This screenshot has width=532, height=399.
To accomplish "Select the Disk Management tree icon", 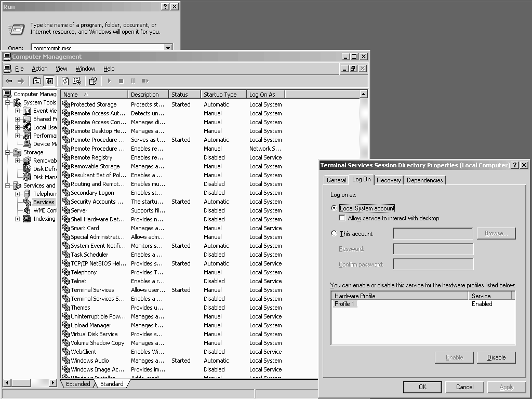I will point(27,177).
